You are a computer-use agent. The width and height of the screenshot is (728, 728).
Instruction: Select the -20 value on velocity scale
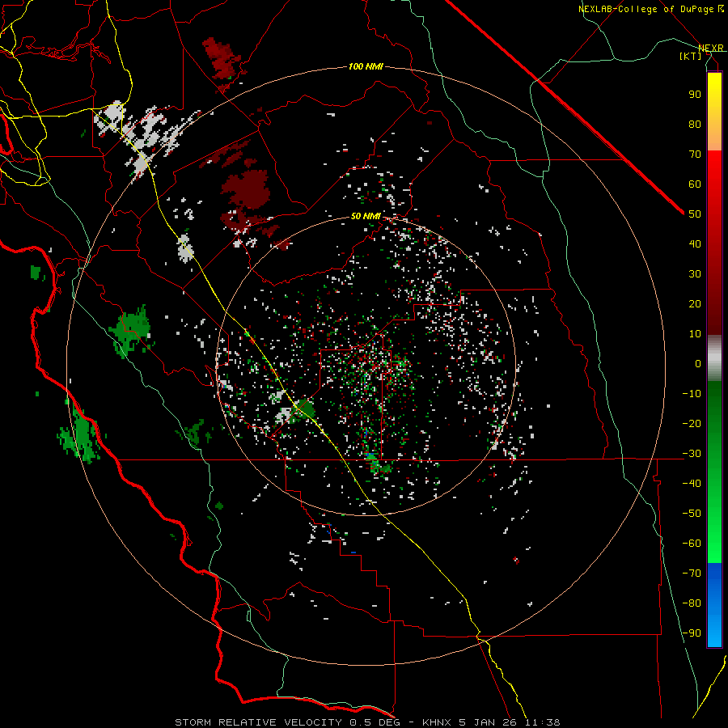692,423
